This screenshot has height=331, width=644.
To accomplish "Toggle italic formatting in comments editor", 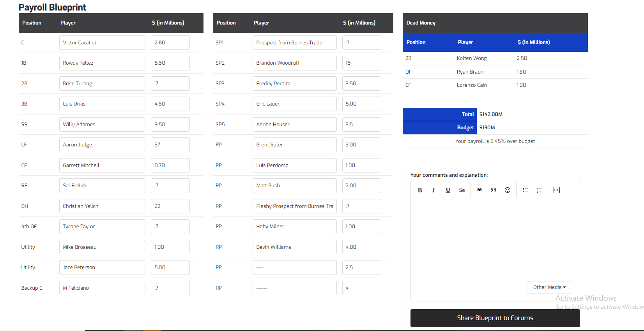I will [x=433, y=190].
